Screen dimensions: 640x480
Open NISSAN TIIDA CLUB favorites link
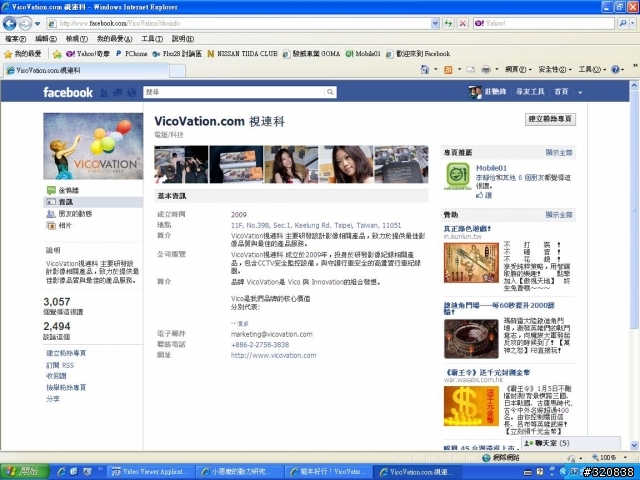pyautogui.click(x=242, y=53)
